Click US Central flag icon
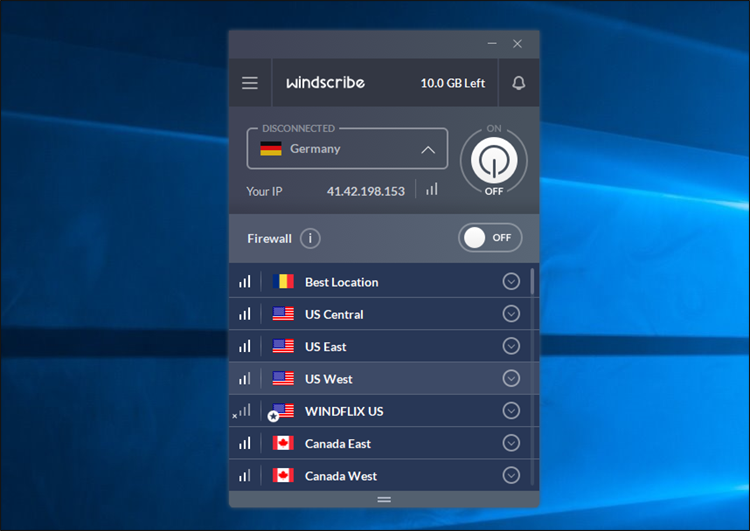 [283, 314]
